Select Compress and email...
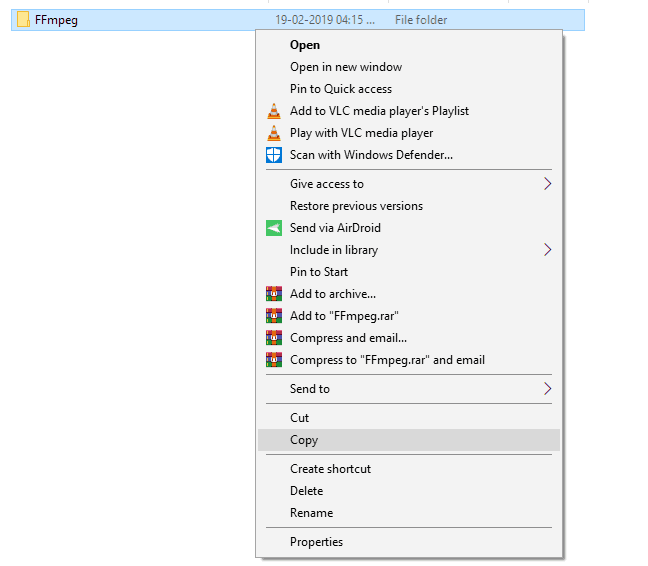The height and width of the screenshot is (566, 648). click(x=409, y=338)
